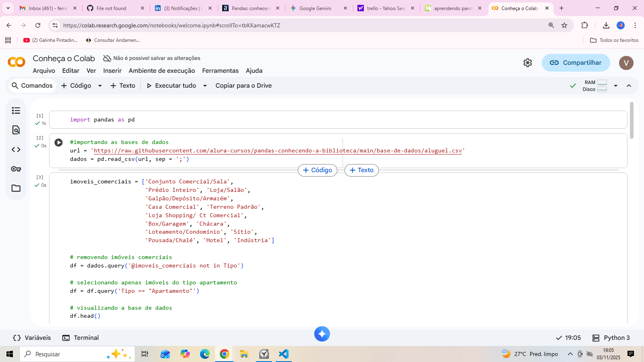
Task: Expand the Executar tudo dropdown arrow
Action: click(205, 86)
